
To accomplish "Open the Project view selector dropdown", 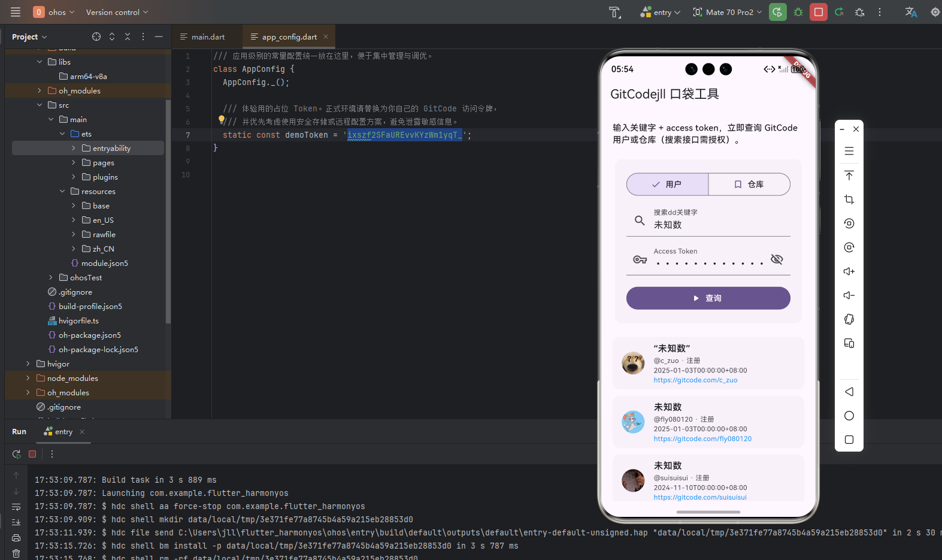I will (29, 37).
